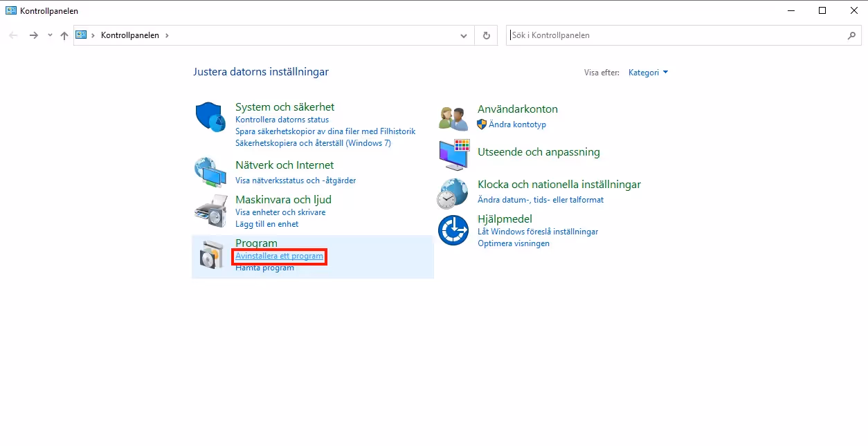Screen dimensions: 868x446
Task: Click the Kontrollpanelen title bar icon
Action: click(x=11, y=10)
